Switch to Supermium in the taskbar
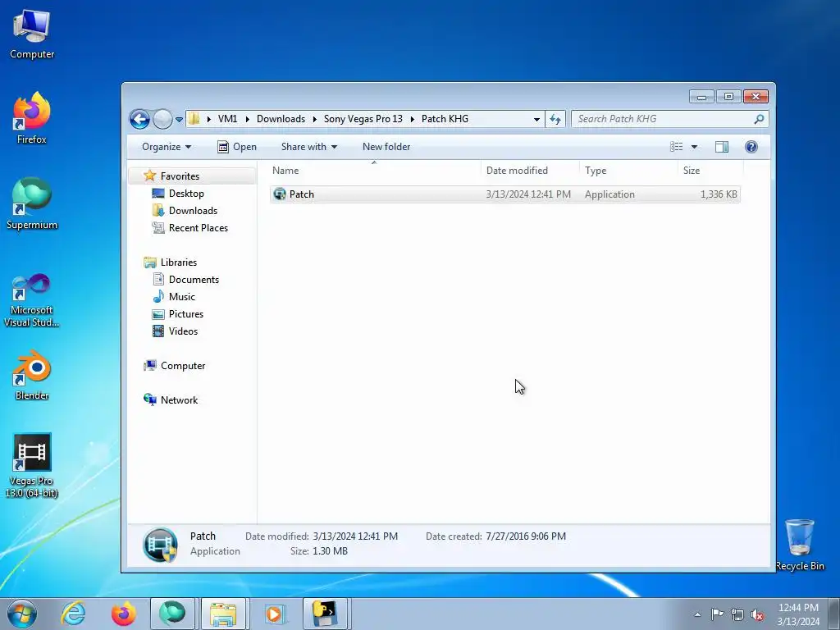This screenshot has width=840, height=630. pos(172,614)
